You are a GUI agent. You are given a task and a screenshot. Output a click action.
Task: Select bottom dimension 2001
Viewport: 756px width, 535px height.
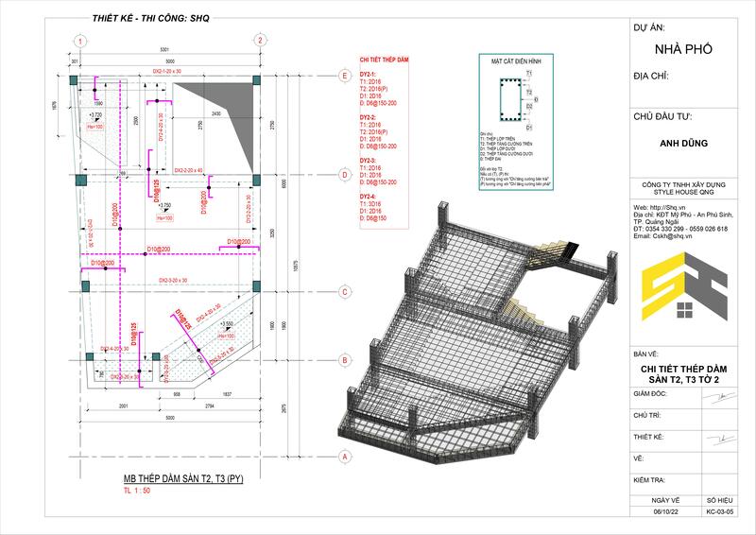coord(124,406)
